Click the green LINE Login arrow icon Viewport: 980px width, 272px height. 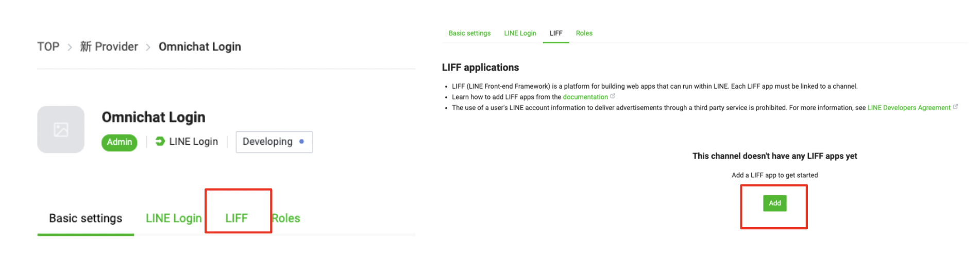pos(160,141)
